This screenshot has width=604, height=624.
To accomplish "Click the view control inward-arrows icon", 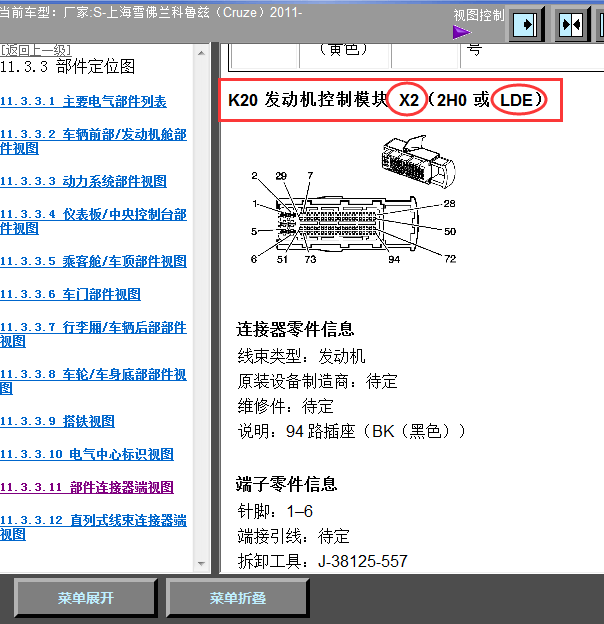I will [571, 25].
